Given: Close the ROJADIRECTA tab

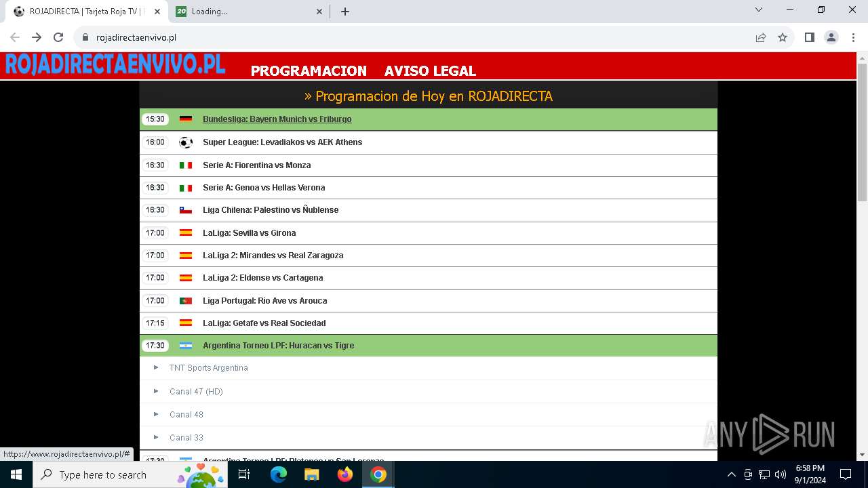Looking at the screenshot, I should pos(157,12).
